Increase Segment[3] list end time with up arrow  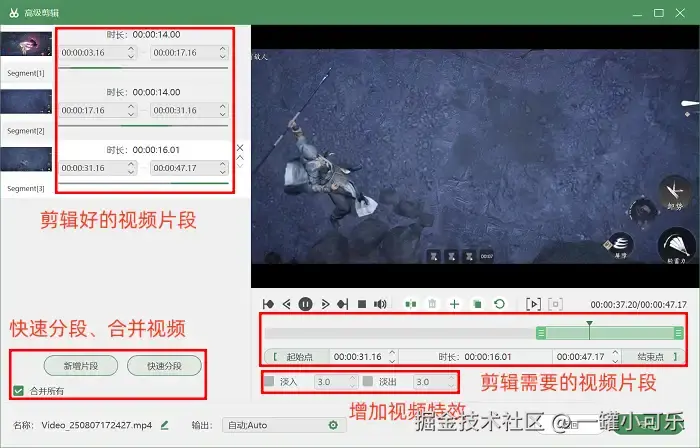click(x=223, y=164)
